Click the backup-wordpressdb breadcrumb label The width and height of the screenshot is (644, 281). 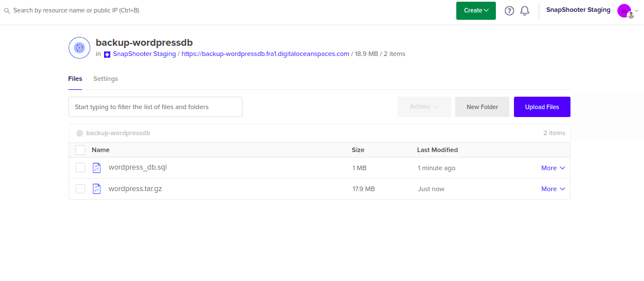(118, 133)
